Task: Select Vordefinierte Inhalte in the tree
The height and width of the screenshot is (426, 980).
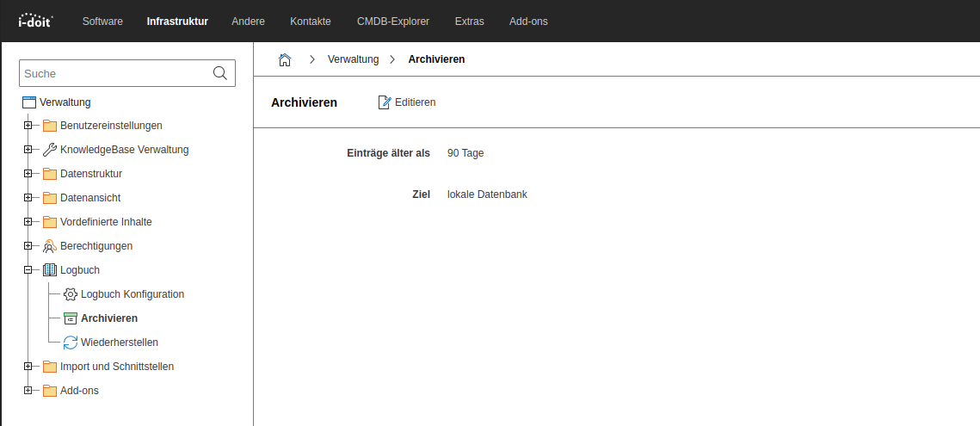Action: [x=106, y=222]
